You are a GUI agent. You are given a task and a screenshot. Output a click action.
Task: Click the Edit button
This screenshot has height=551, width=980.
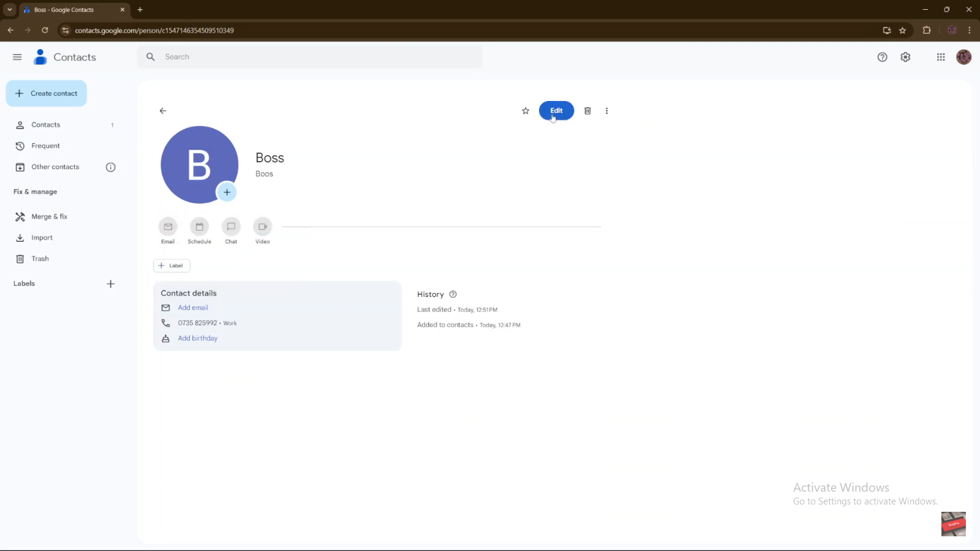pos(556,111)
